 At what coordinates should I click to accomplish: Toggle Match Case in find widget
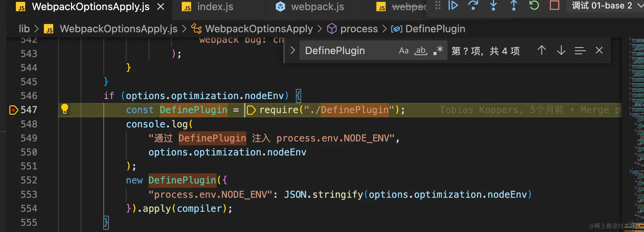403,51
